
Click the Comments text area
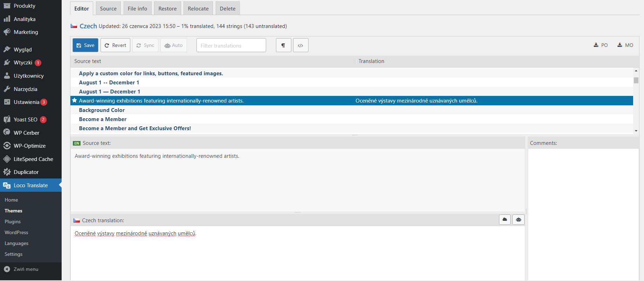point(583,214)
